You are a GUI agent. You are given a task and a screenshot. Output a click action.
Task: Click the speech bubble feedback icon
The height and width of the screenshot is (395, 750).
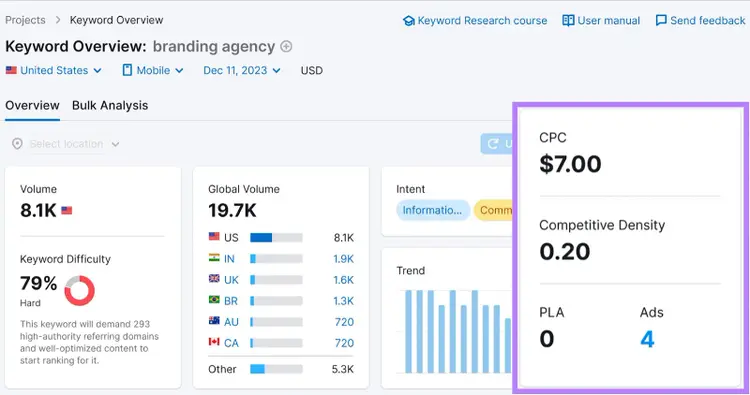(x=661, y=21)
